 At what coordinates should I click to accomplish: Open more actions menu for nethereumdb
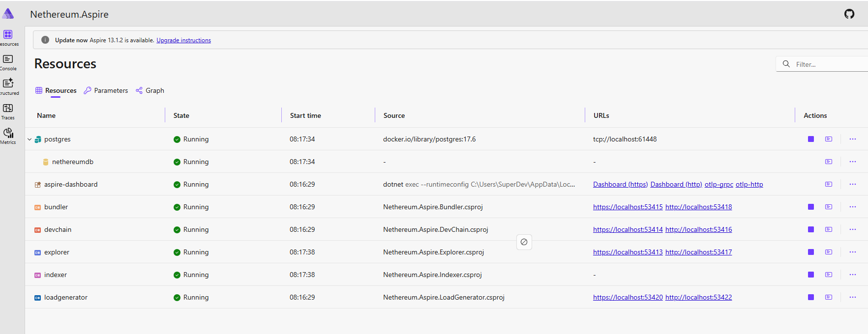click(853, 162)
